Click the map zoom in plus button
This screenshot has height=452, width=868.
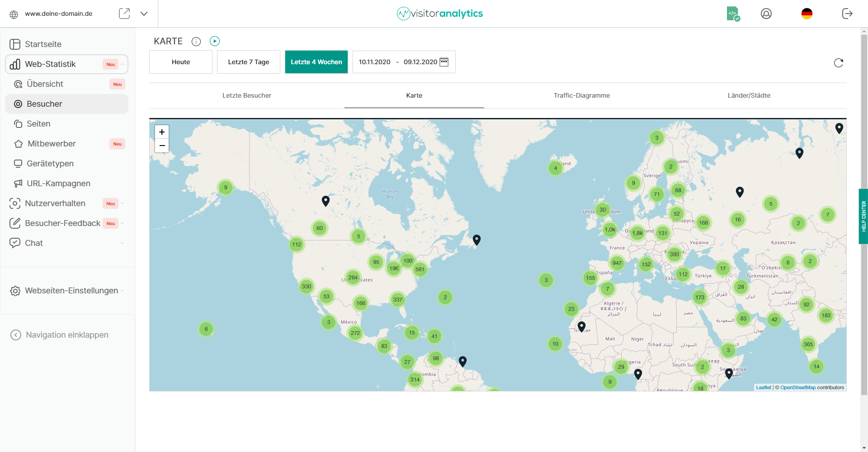(x=162, y=132)
